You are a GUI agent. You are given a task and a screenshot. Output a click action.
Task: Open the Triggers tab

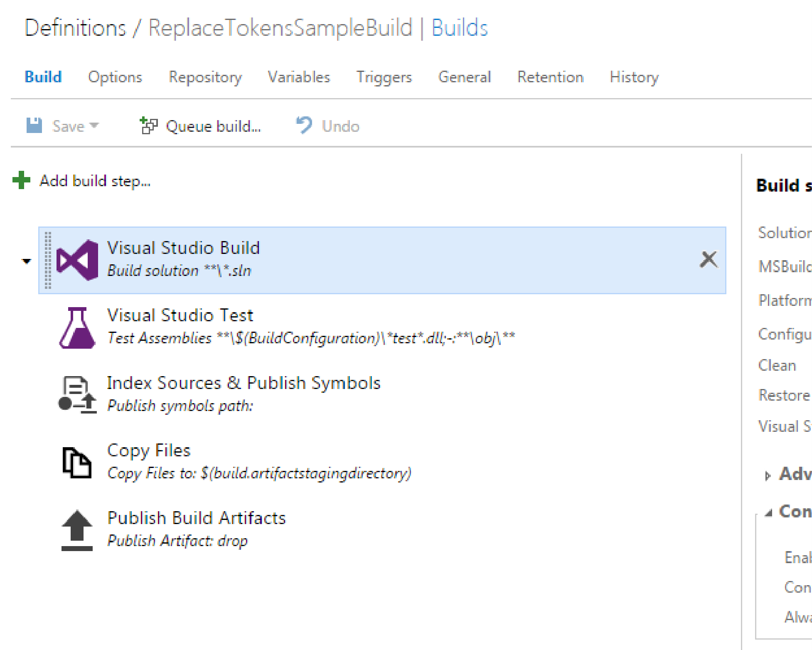pos(384,77)
